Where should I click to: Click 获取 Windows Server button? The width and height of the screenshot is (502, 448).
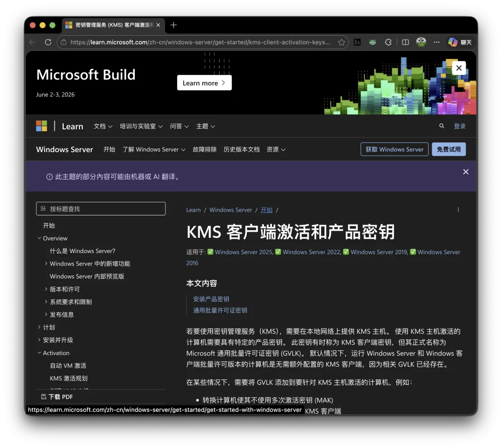point(395,149)
